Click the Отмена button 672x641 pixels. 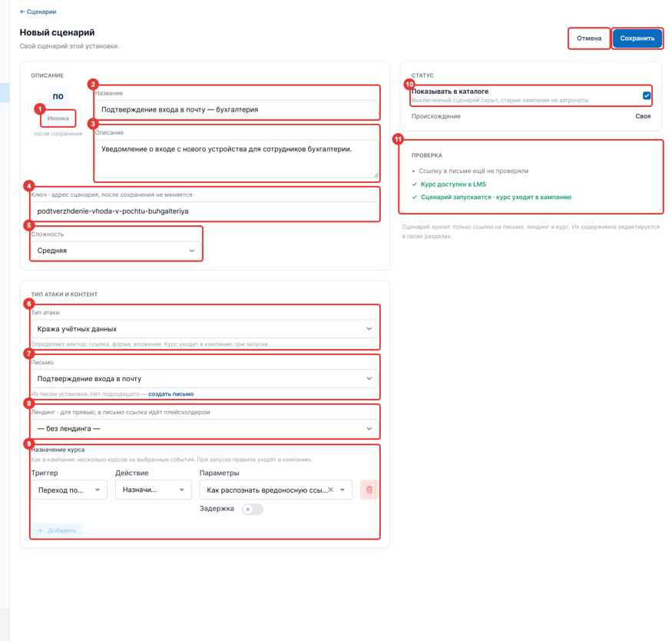pos(589,38)
